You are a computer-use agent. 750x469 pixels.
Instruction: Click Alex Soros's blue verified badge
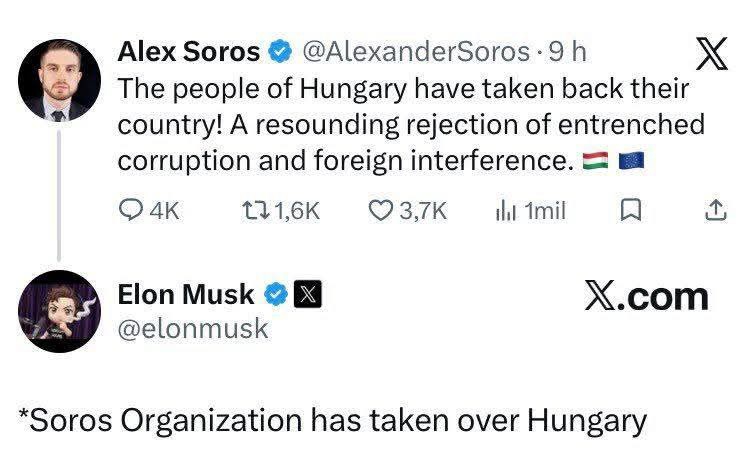tap(280, 50)
